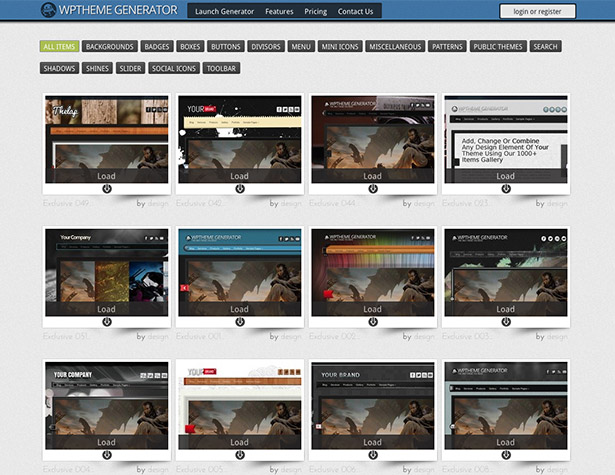Show the Buttons category
This screenshot has width=615, height=475.
point(226,46)
